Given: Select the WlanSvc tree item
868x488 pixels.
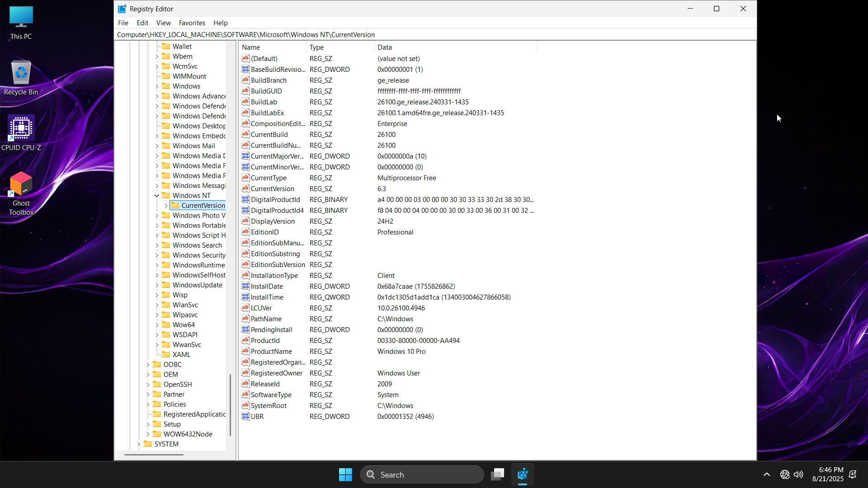Looking at the screenshot, I should tap(185, 305).
